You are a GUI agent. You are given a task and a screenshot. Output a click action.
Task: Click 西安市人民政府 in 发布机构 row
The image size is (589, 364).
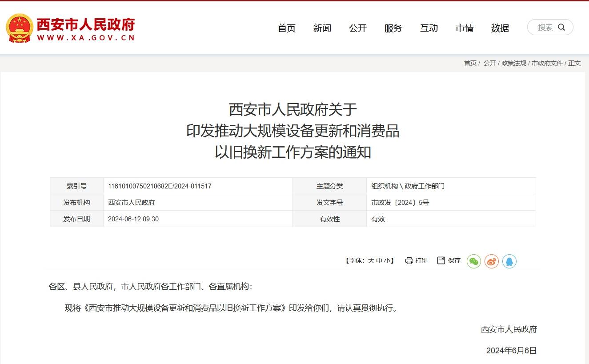click(132, 203)
